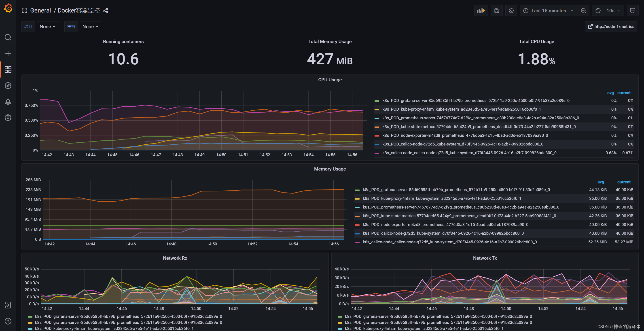Click the dashboard grid icon beside General

pos(24,11)
